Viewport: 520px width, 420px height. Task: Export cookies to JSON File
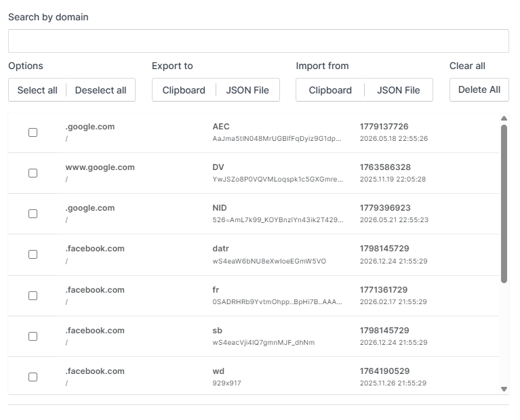coord(247,90)
